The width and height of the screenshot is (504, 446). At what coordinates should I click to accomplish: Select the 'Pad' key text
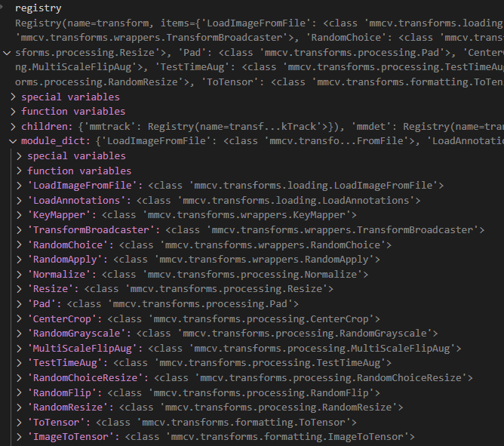pos(41,304)
